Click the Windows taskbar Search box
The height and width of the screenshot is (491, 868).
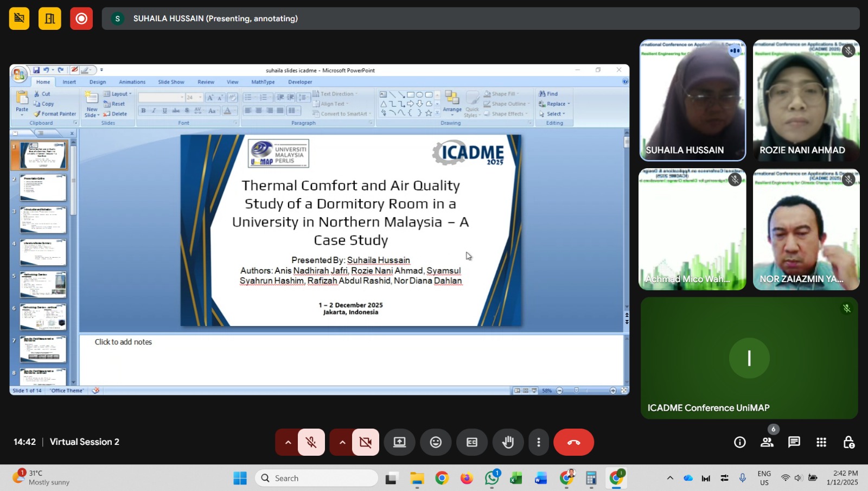[317, 478]
